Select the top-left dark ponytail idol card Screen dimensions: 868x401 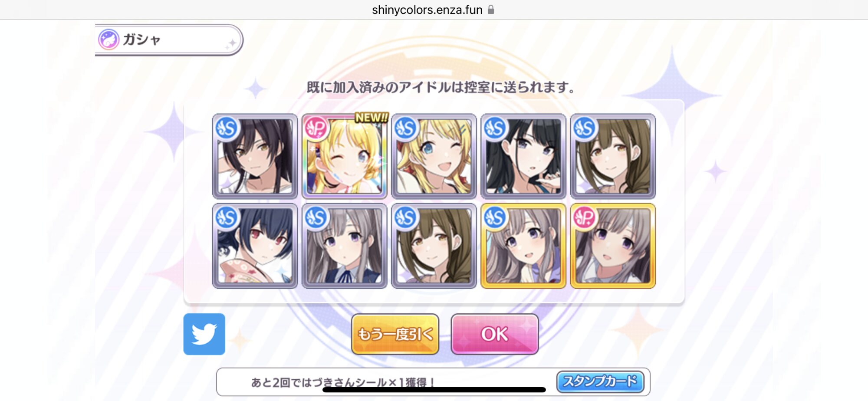(x=255, y=156)
